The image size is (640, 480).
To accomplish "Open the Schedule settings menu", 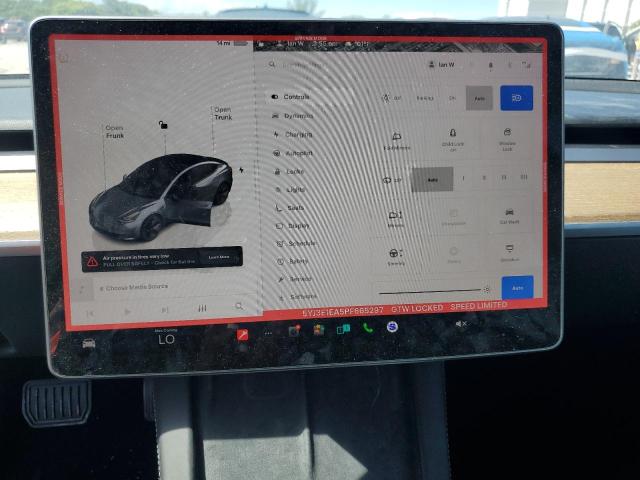I will coord(296,243).
